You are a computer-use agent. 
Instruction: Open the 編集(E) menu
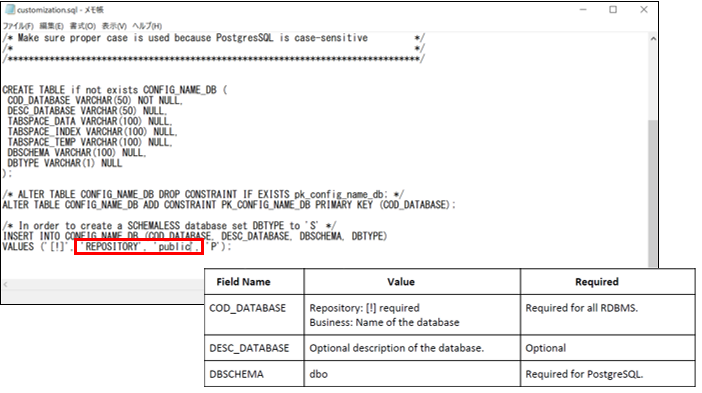click(x=51, y=26)
